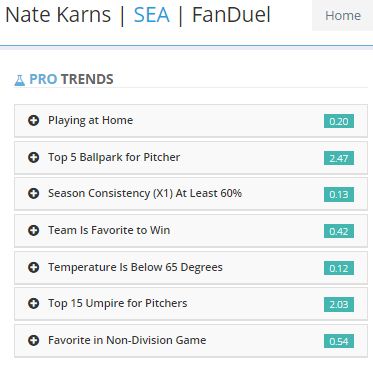Screen dimensions: 373x368
Task: Expand Favorite in Non-Division Game plus icon
Action: [33, 340]
